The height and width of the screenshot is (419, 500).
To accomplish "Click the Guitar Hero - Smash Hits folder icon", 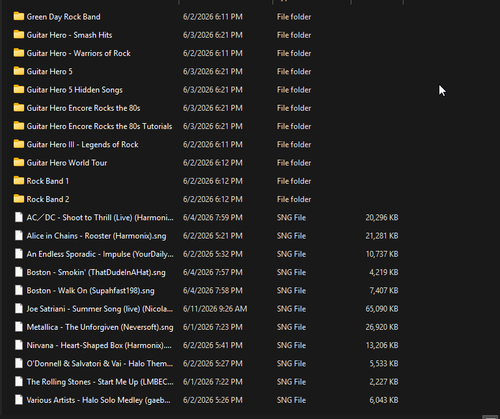I will [x=19, y=35].
